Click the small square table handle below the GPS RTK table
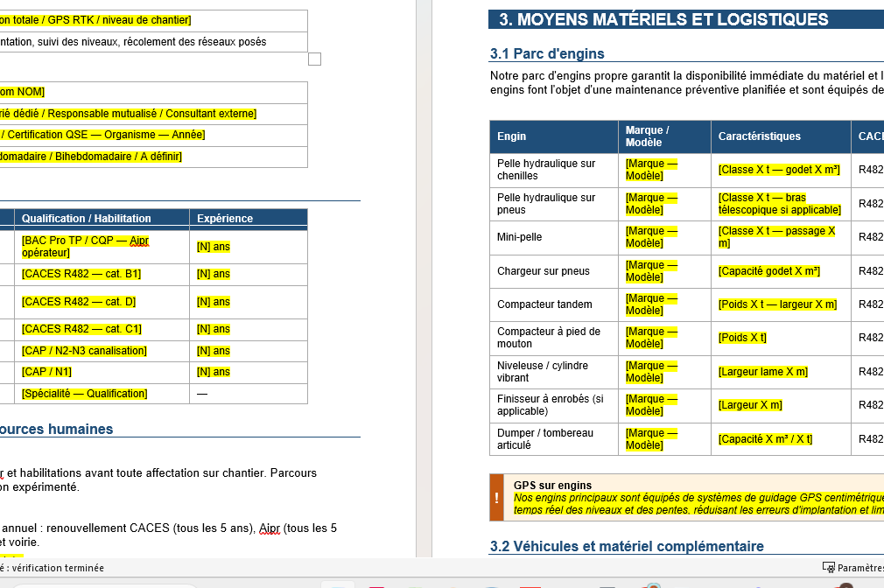The height and width of the screenshot is (588, 884). tap(314, 59)
